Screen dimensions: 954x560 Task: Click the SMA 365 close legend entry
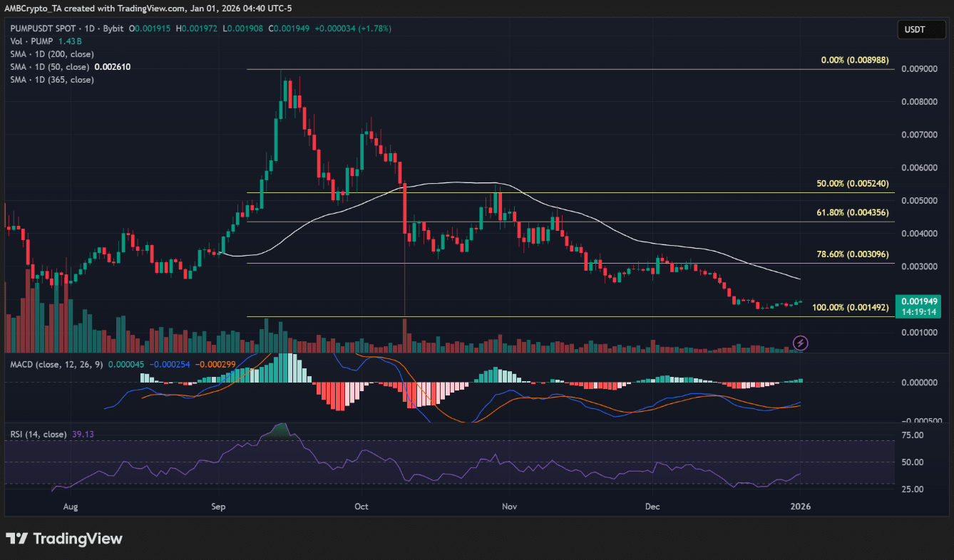click(x=51, y=80)
